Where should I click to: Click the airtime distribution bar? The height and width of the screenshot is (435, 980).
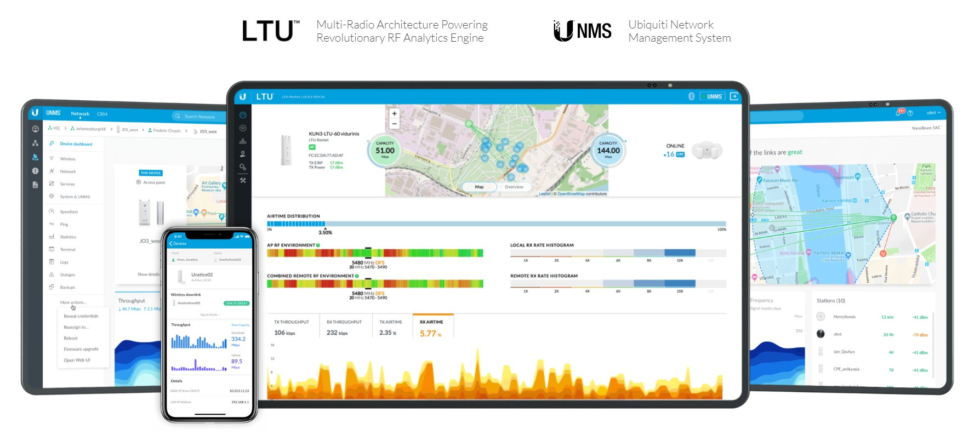(x=497, y=224)
